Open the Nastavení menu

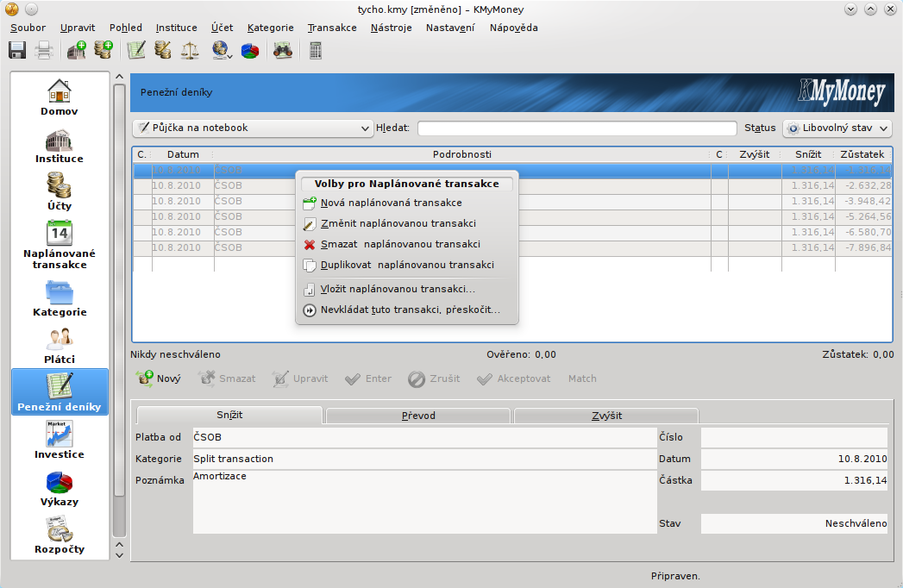click(x=450, y=28)
